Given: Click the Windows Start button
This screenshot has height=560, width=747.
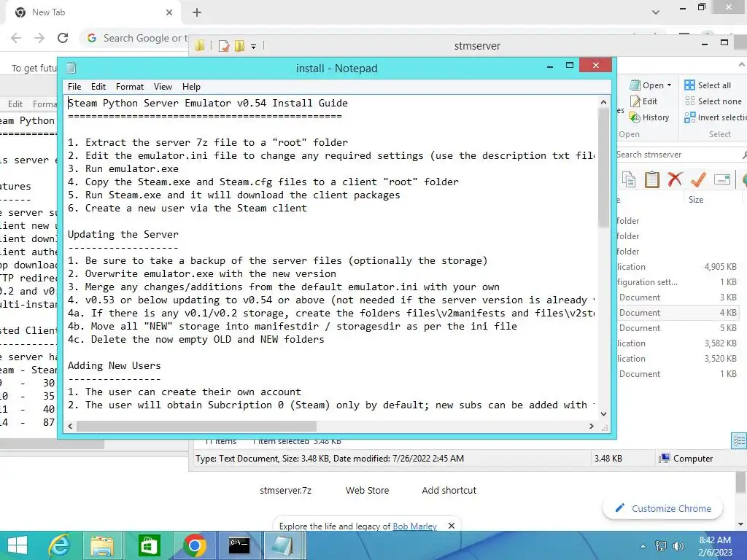Looking at the screenshot, I should (x=18, y=545).
